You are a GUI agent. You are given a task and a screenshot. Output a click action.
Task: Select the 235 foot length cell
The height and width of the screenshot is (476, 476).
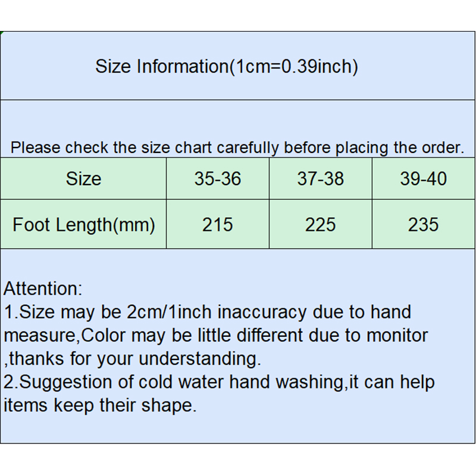click(424, 224)
